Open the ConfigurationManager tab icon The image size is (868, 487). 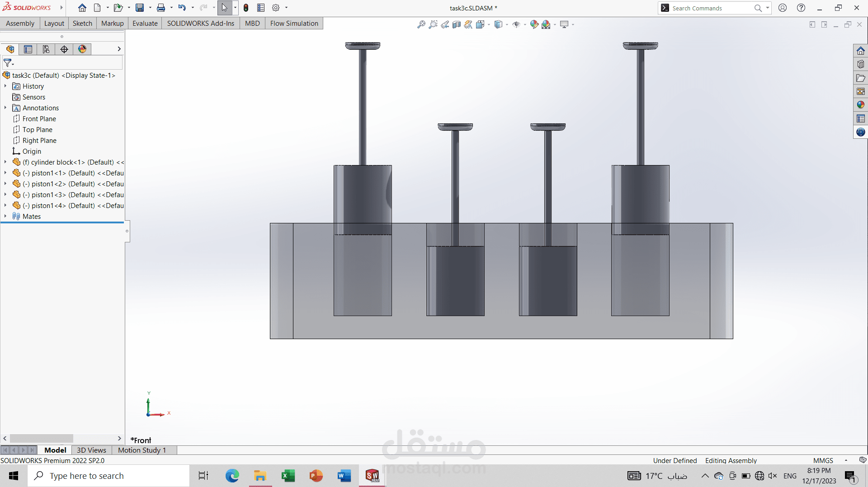(46, 49)
